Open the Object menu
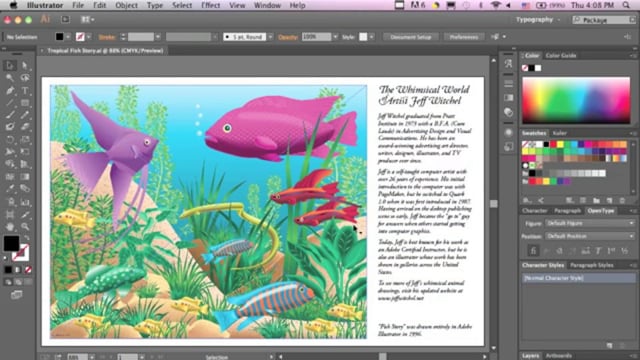Image resolution: width=640 pixels, height=360 pixels. (127, 5)
